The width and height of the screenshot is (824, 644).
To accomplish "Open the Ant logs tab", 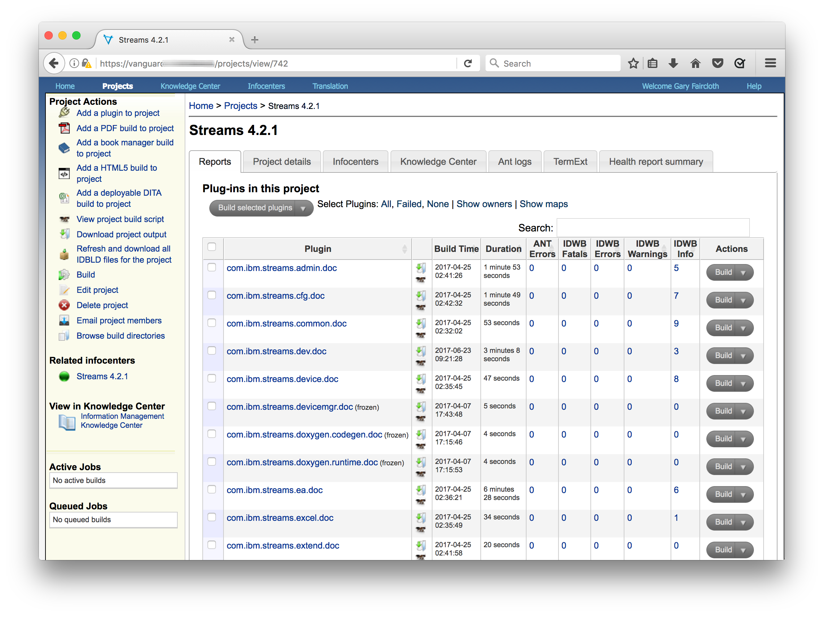I will point(515,162).
